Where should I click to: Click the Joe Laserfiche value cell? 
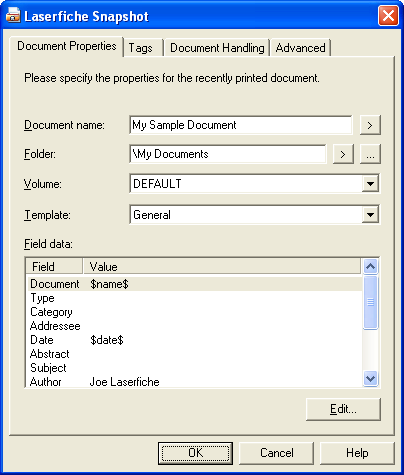124,382
